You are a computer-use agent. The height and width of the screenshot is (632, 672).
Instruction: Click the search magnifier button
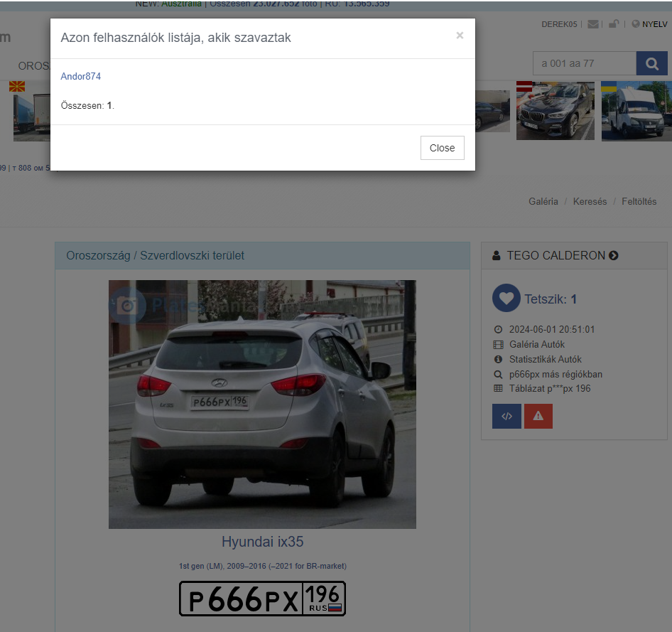tap(651, 63)
